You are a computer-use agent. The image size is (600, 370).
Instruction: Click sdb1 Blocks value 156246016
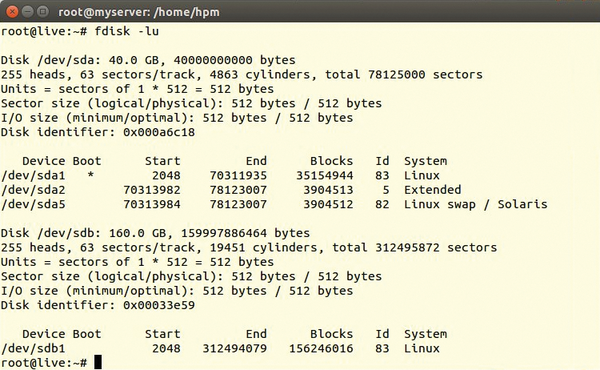(x=321, y=349)
